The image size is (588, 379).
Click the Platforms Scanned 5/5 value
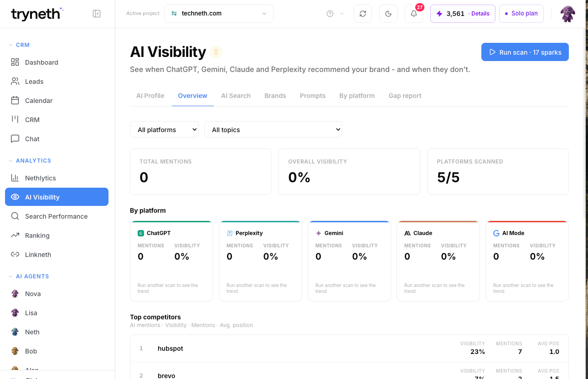pyautogui.click(x=449, y=177)
